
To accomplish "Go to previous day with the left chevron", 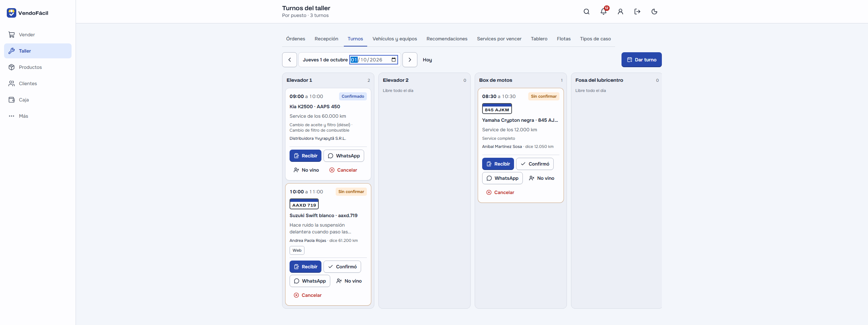I will tap(290, 60).
